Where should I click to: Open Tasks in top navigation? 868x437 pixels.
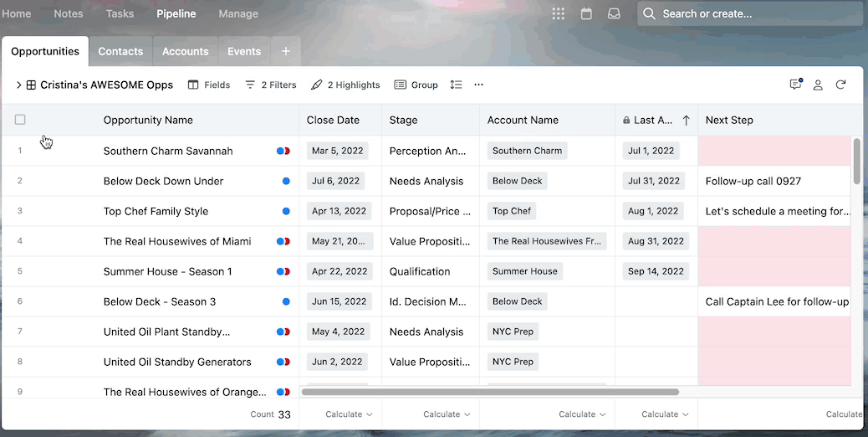[x=120, y=14]
